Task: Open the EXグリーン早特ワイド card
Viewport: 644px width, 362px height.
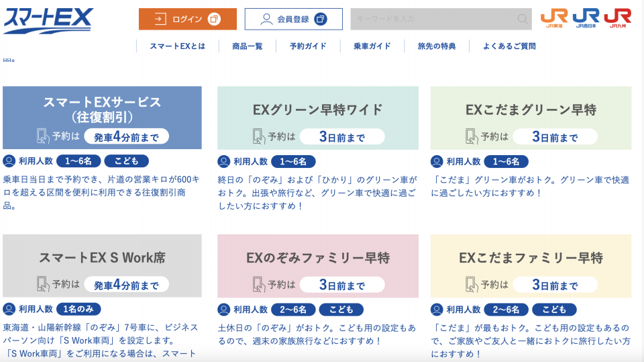Action: coord(318,118)
